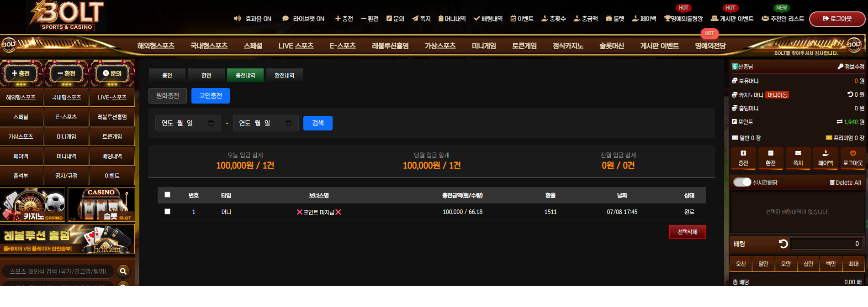Viewport: 868px width, 307px height.
Task: Click the red 선택삭제 button
Action: pyautogui.click(x=687, y=232)
